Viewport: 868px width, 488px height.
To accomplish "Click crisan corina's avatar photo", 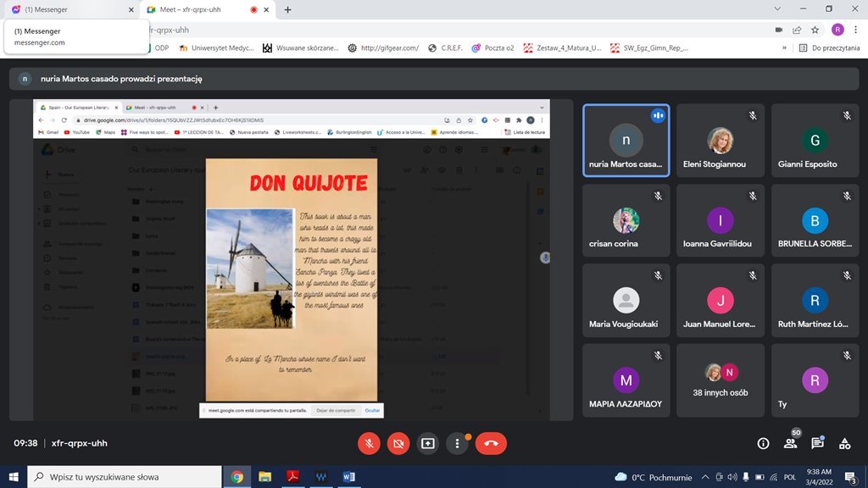I will click(626, 220).
